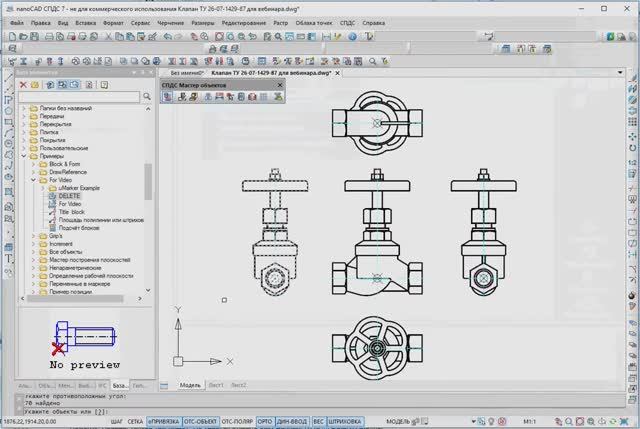The image size is (640, 429).
Task: Expand the Increment folder
Action: tap(33, 244)
